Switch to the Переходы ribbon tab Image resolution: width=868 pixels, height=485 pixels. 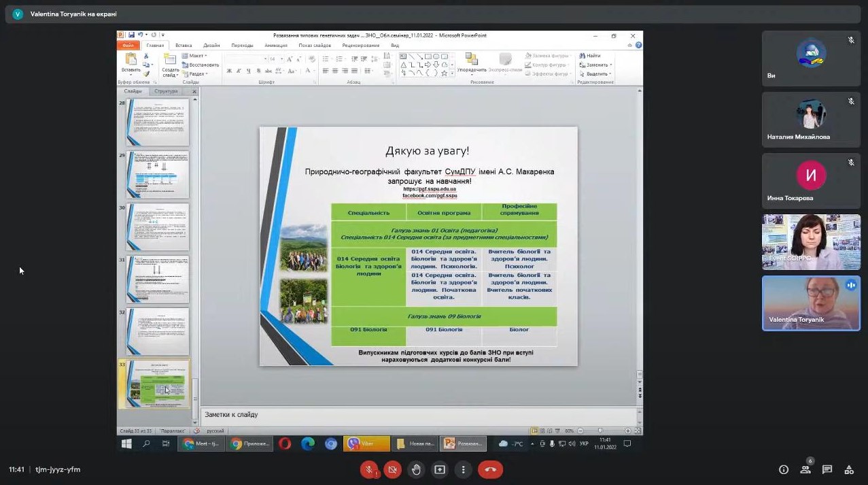[x=242, y=46]
